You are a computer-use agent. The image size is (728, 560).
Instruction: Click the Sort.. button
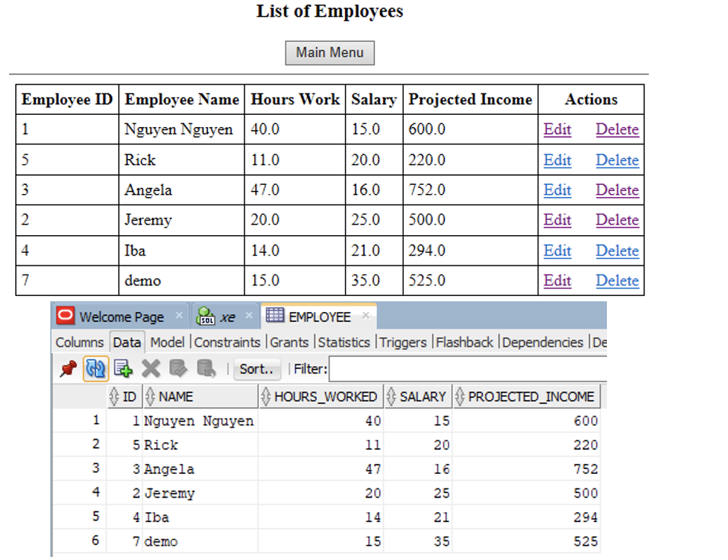pyautogui.click(x=257, y=369)
